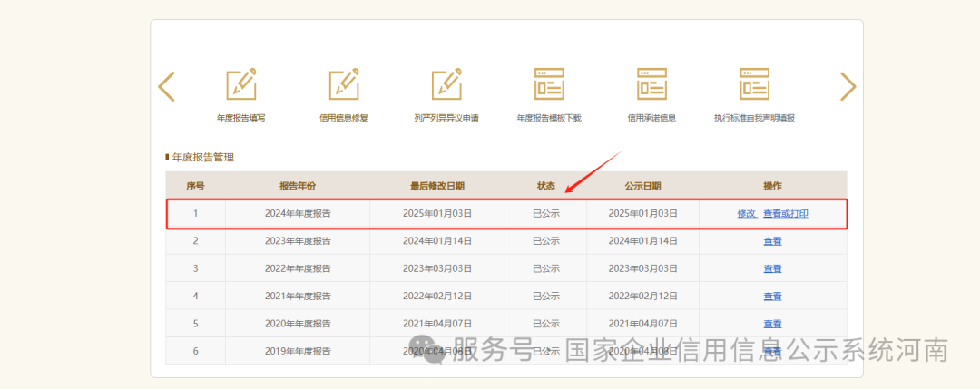Click 已公示 status in 2023 report row
The width and height of the screenshot is (980, 389).
(x=545, y=241)
